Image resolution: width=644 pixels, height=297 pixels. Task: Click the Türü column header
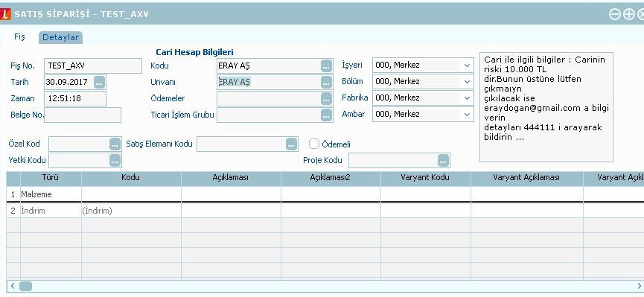tap(51, 178)
